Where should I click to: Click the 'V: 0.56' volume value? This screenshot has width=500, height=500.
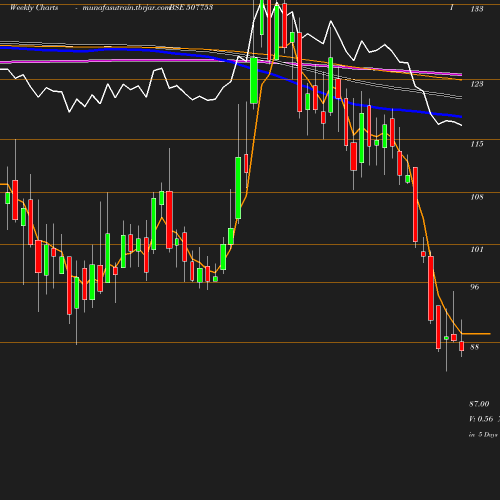point(481,419)
